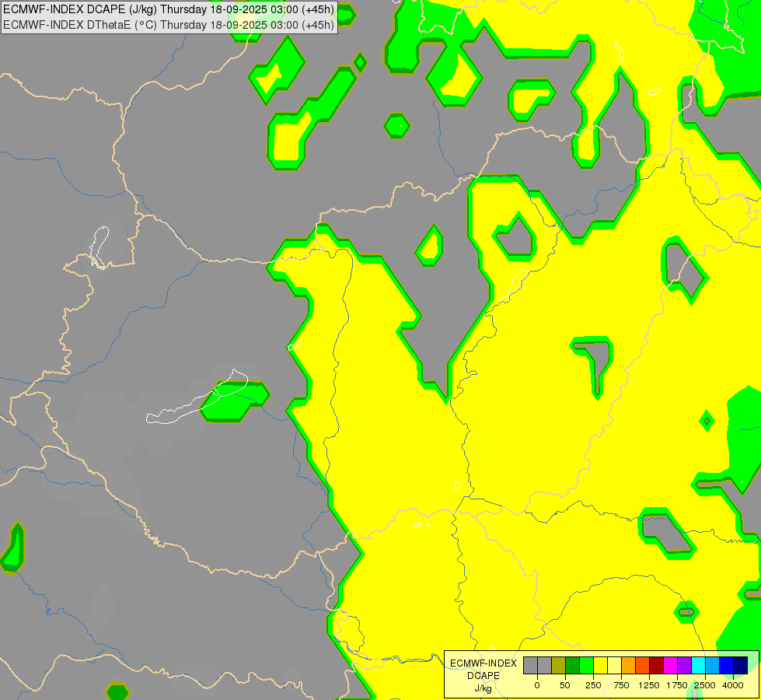The height and width of the screenshot is (700, 761).
Task: Click the legend value '250'
Action: [x=593, y=685]
